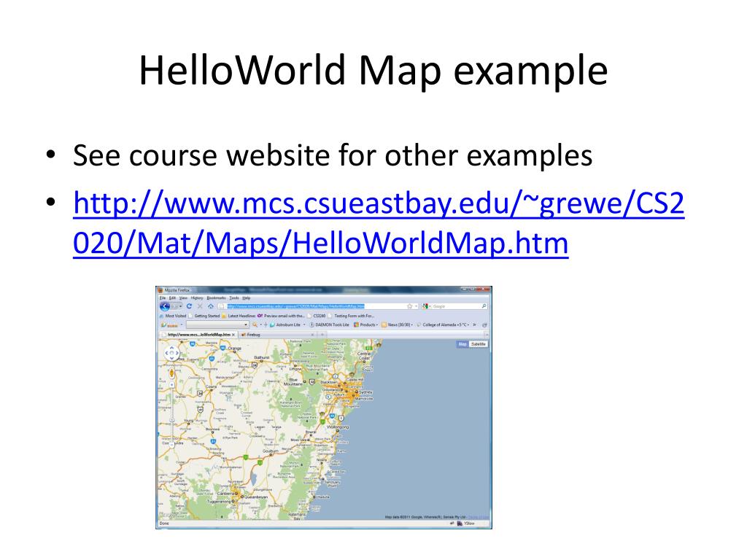Click the map zoom-in plus button
This screenshot has height=560, width=747.
tap(171, 384)
